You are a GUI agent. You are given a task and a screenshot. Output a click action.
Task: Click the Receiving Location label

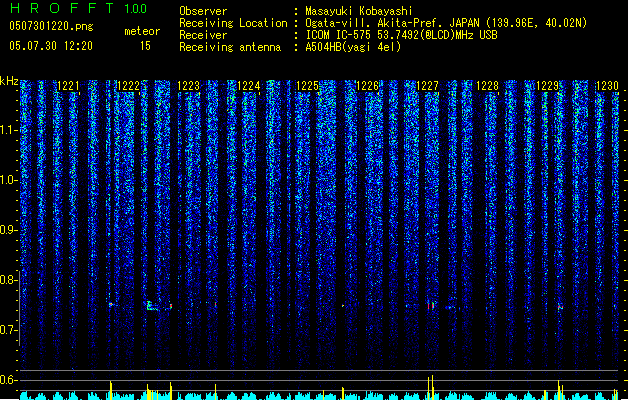233,23
